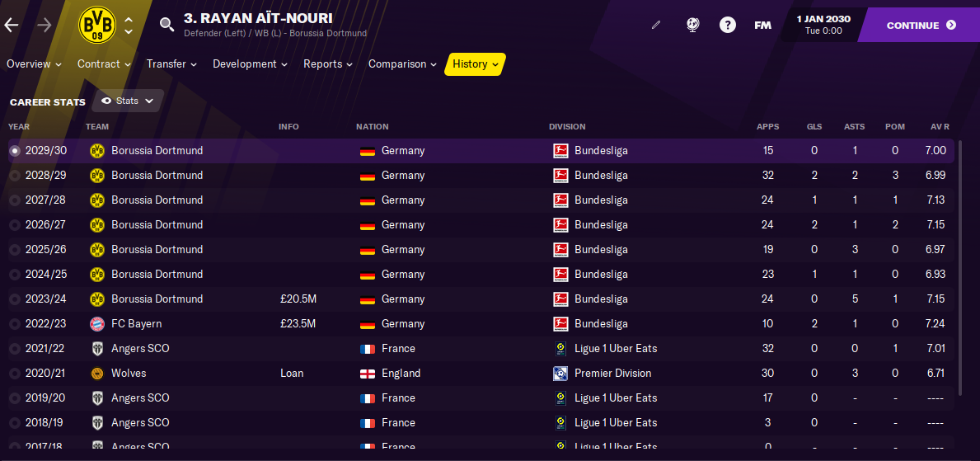This screenshot has height=461, width=980.
Task: Select the 2023/24 season radio button
Action: pos(15,299)
